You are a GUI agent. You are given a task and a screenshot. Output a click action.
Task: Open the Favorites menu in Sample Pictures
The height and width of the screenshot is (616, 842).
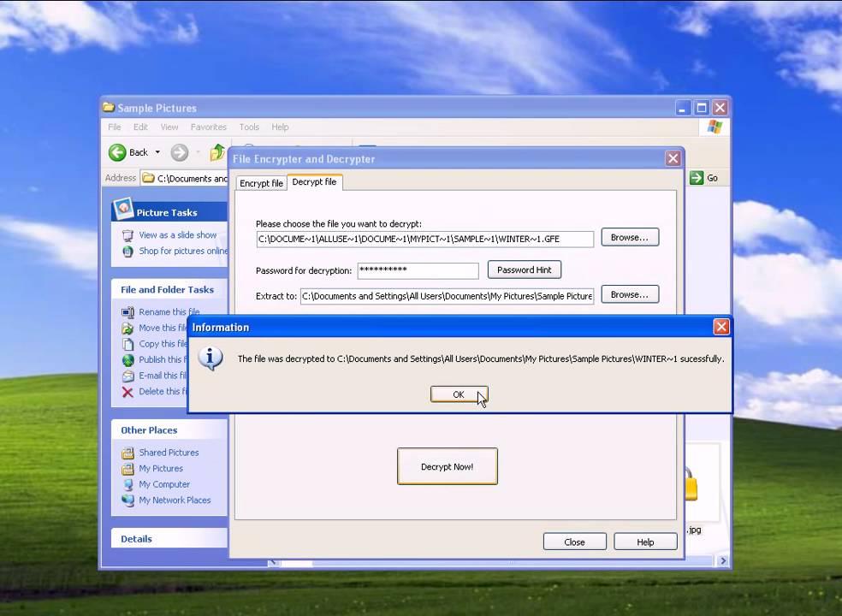pos(208,127)
